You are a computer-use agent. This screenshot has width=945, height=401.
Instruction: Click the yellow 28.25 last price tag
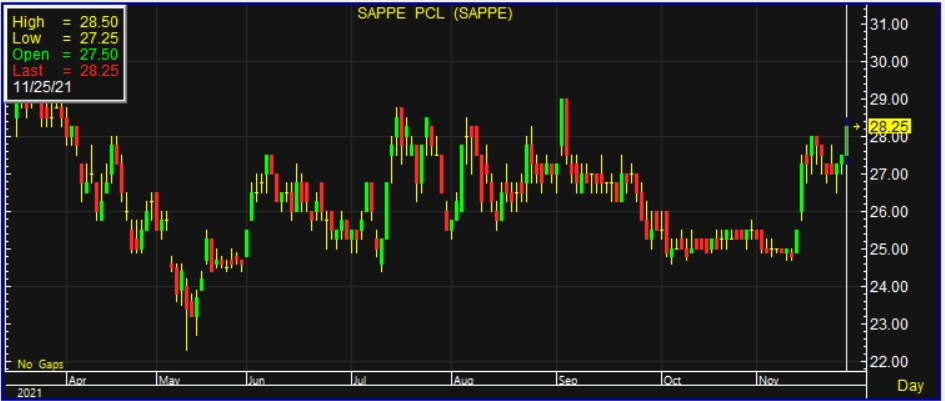point(889,127)
